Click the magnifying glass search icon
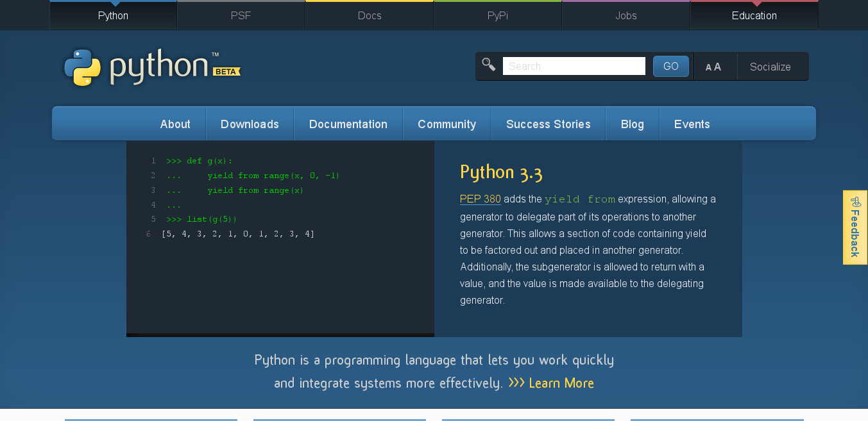868x421 pixels. click(489, 65)
